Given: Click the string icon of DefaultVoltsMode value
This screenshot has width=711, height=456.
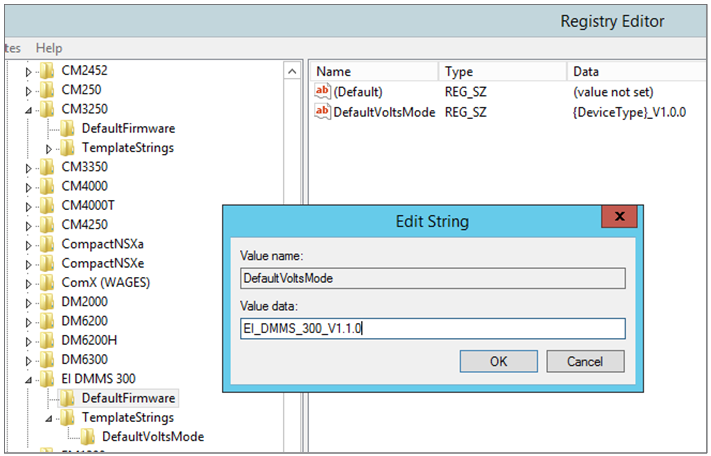Looking at the screenshot, I should click(322, 112).
